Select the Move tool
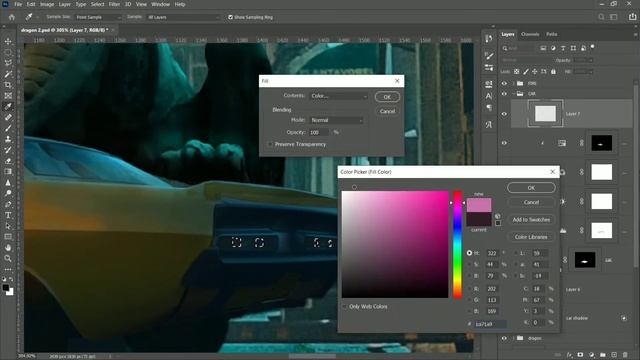This screenshot has width=640, height=360. tap(8, 42)
